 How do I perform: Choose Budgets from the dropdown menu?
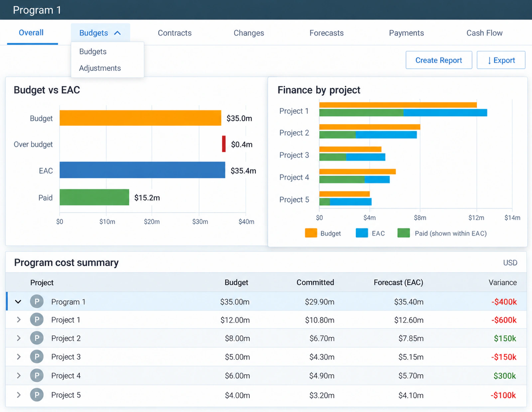(x=93, y=51)
